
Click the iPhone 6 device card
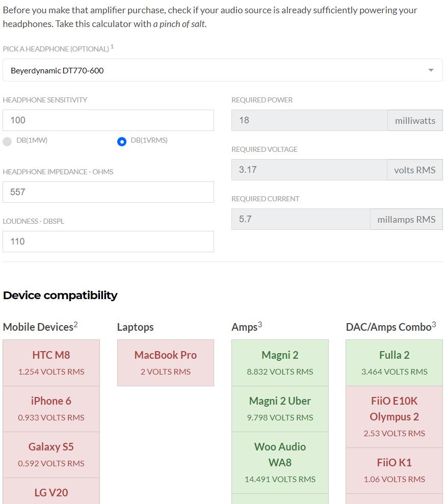51,409
